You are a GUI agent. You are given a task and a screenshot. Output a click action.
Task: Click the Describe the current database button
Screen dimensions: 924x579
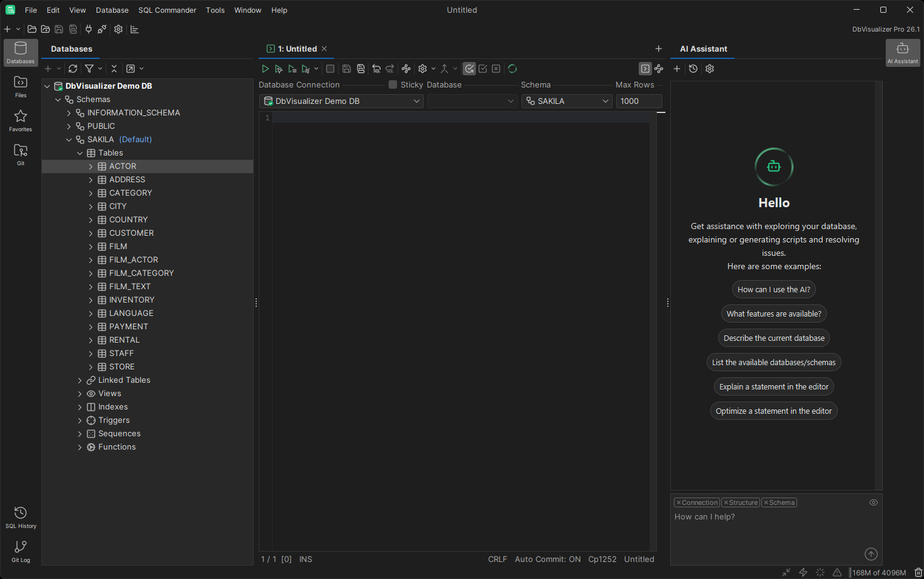click(x=773, y=338)
